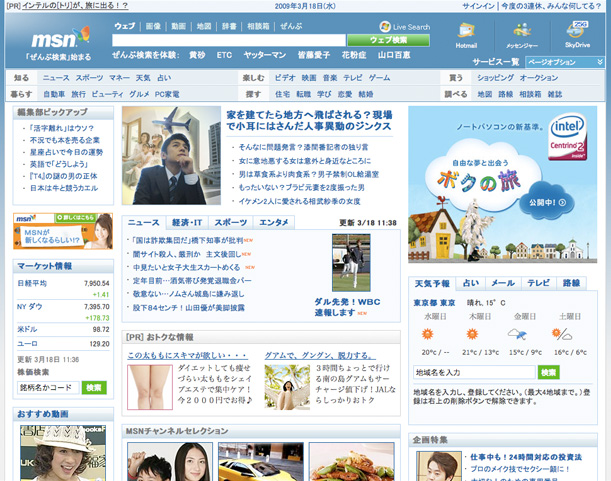Open the オークション navigation link
Screen dimensions: 611x481
click(539, 78)
